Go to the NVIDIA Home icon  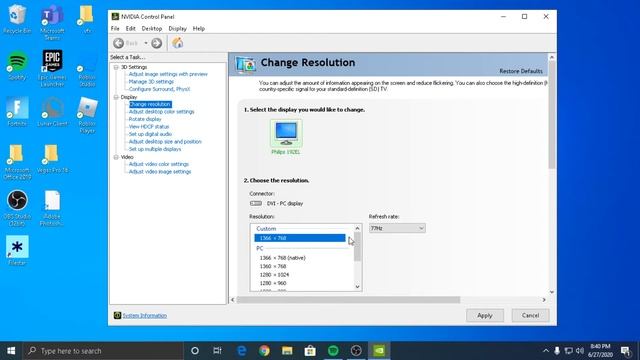178,43
